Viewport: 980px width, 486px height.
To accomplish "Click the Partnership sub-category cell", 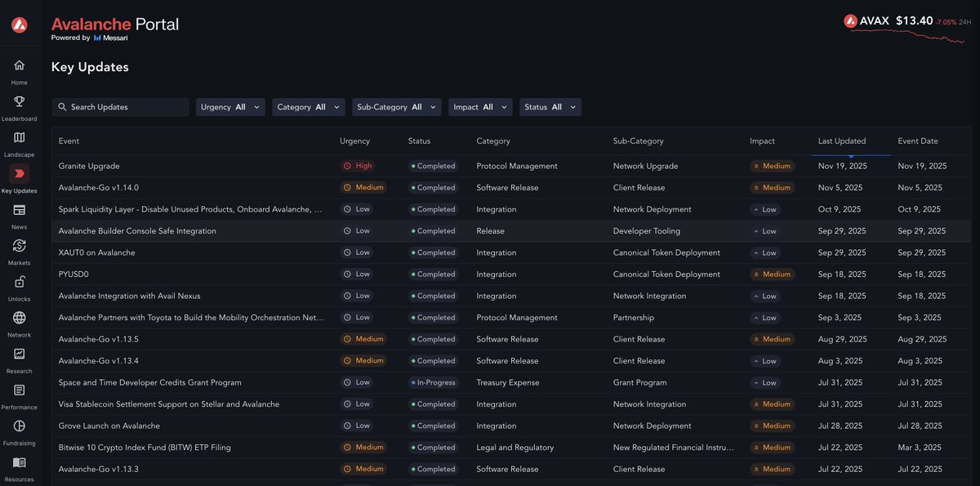I will [634, 318].
